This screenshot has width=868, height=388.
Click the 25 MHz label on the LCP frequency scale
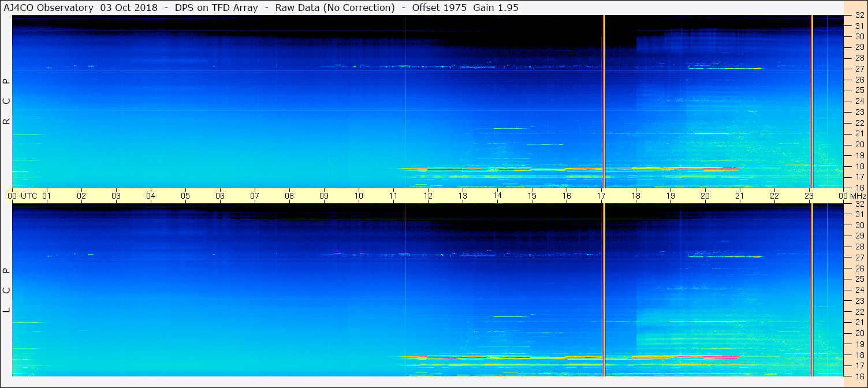point(859,279)
